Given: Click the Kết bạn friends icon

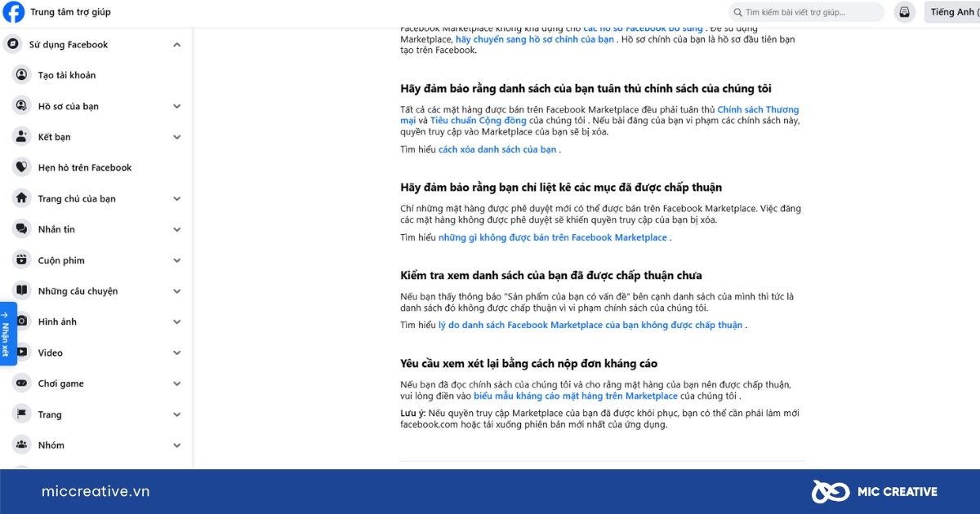Looking at the screenshot, I should [21, 137].
